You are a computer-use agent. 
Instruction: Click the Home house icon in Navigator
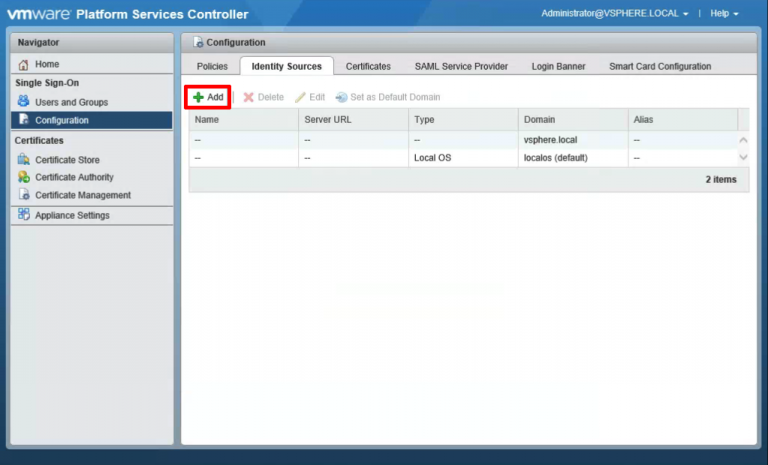(23, 65)
